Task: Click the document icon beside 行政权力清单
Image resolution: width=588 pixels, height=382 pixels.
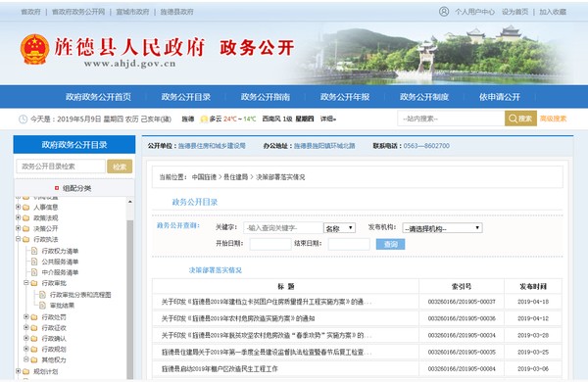Action: point(34,251)
